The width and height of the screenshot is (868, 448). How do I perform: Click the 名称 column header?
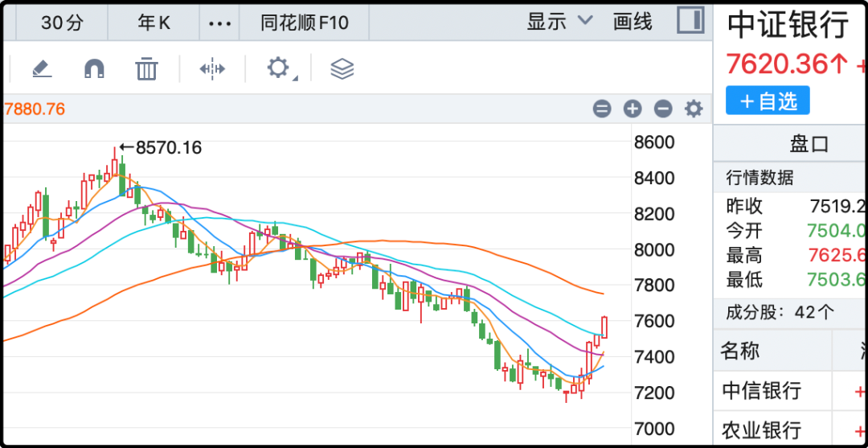(741, 351)
